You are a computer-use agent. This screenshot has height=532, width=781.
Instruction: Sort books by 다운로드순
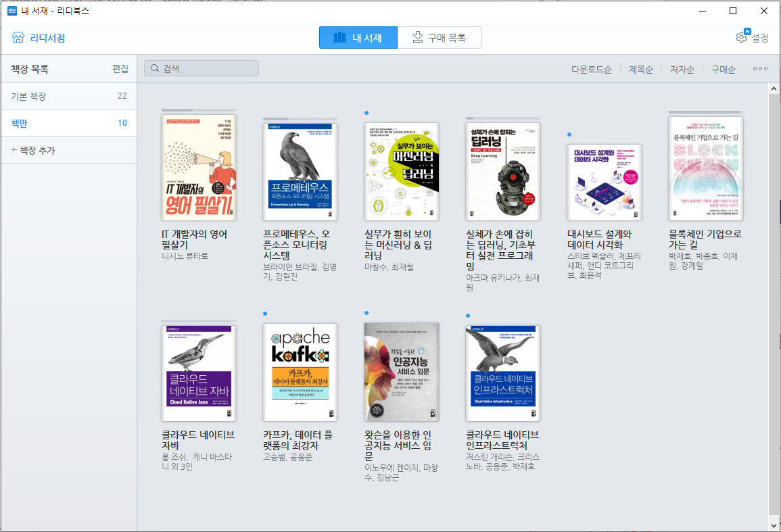coord(591,69)
